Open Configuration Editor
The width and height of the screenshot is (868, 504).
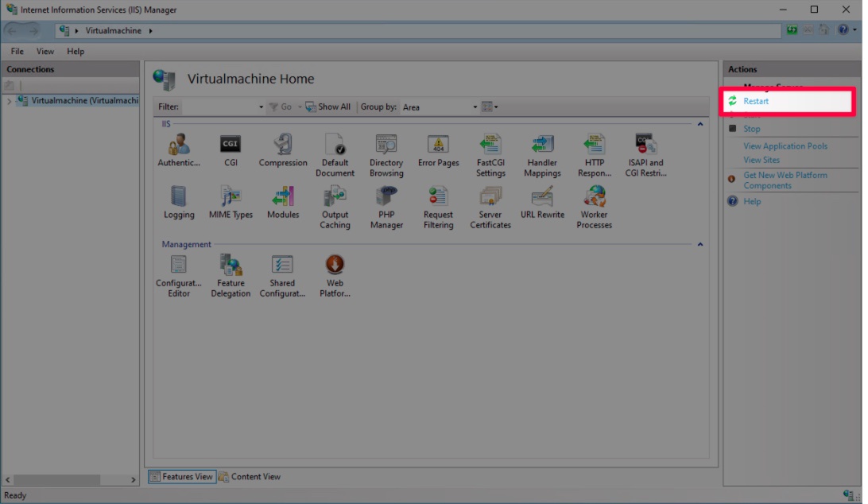coord(179,276)
